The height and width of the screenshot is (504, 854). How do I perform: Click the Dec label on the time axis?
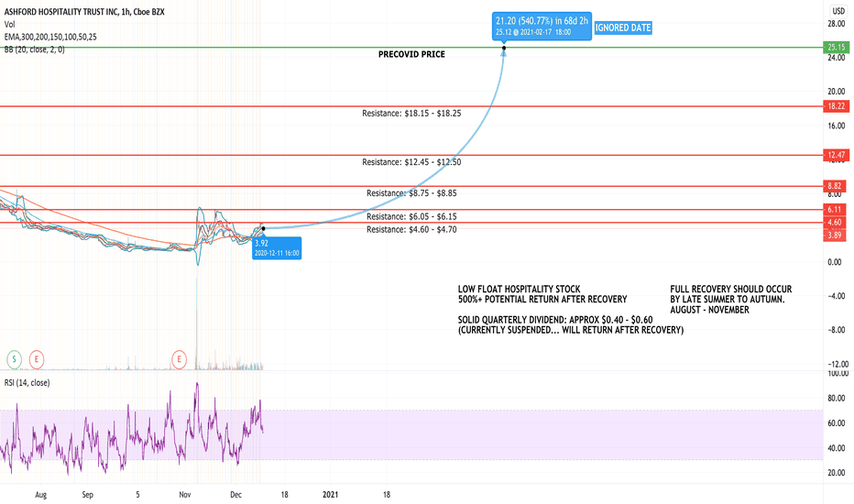coord(235,495)
